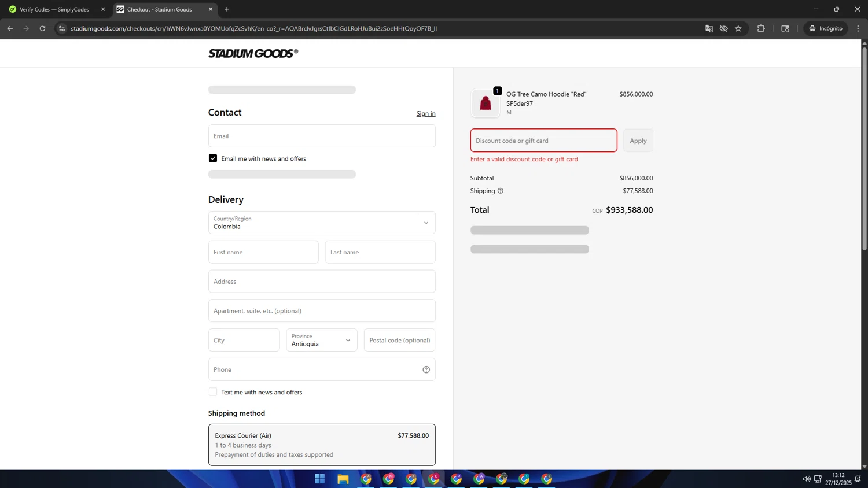
Task: Open the tab search icon in toolbar
Action: point(785,28)
